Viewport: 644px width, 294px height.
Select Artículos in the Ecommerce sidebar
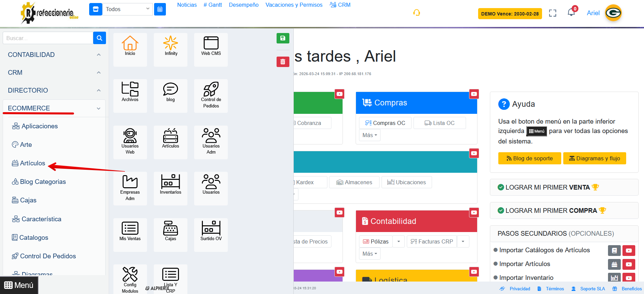[x=32, y=163]
